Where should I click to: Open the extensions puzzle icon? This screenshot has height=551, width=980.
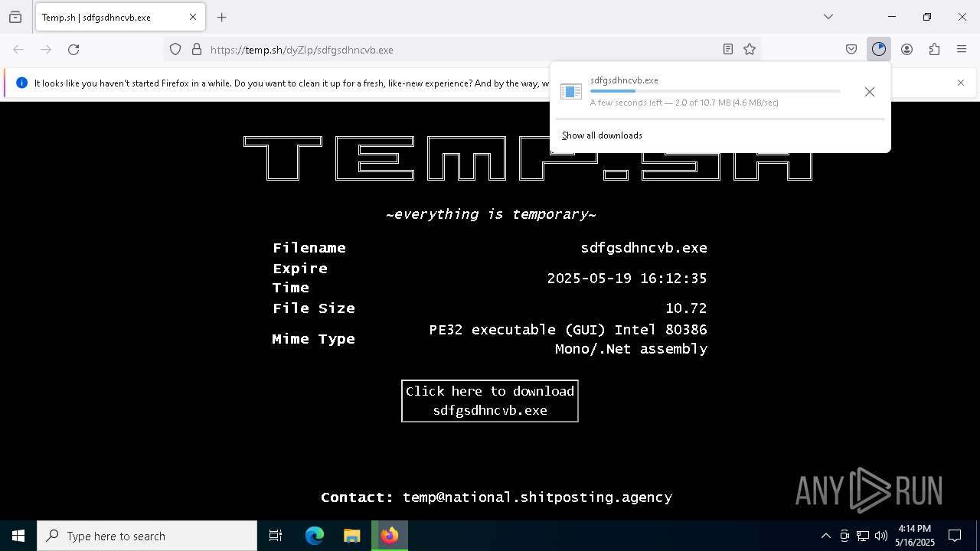pyautogui.click(x=934, y=50)
